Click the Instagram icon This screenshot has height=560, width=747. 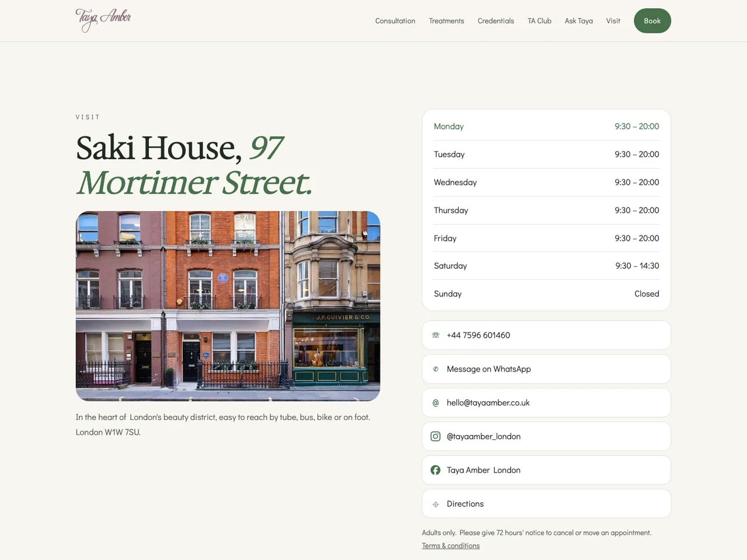[435, 436]
